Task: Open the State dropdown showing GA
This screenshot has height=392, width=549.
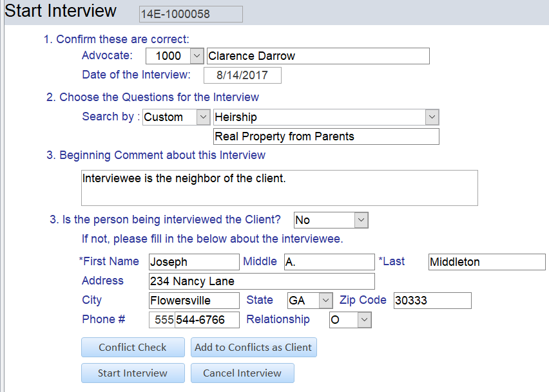Action: (x=325, y=301)
